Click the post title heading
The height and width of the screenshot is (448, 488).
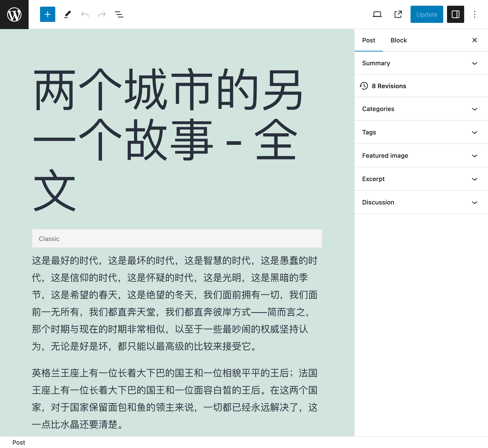[177, 140]
